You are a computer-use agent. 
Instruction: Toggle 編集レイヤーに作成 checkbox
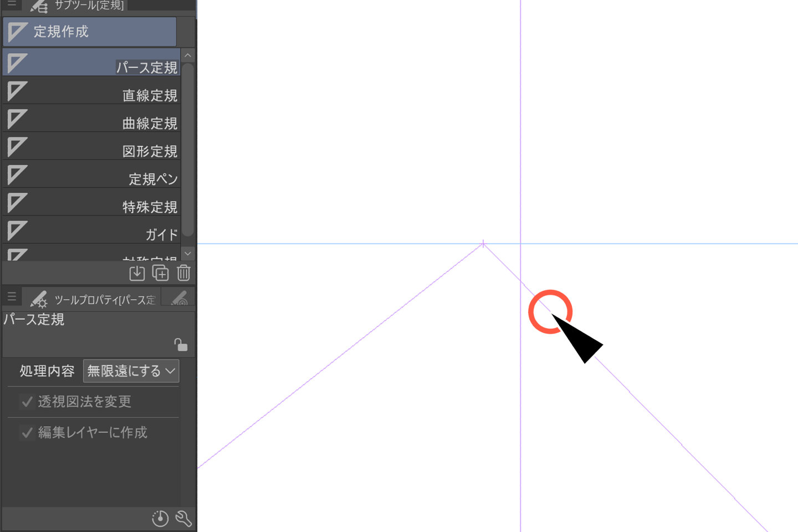pos(27,433)
